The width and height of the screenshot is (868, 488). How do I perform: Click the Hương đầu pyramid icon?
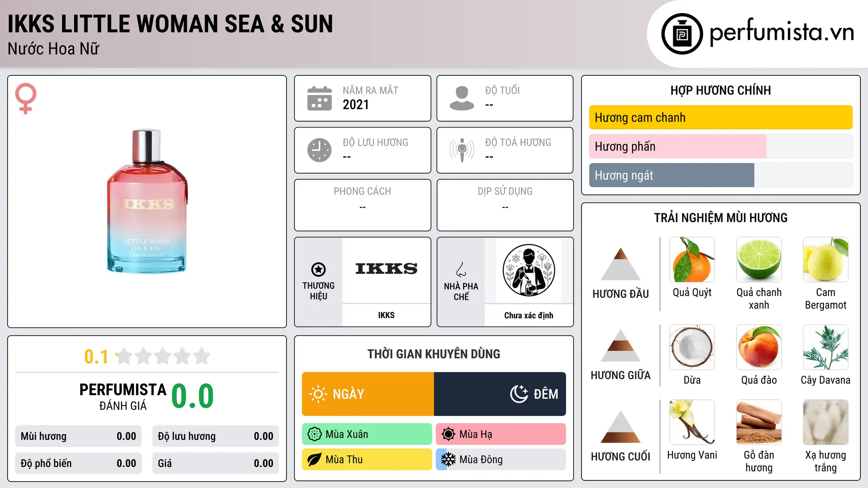tap(620, 264)
